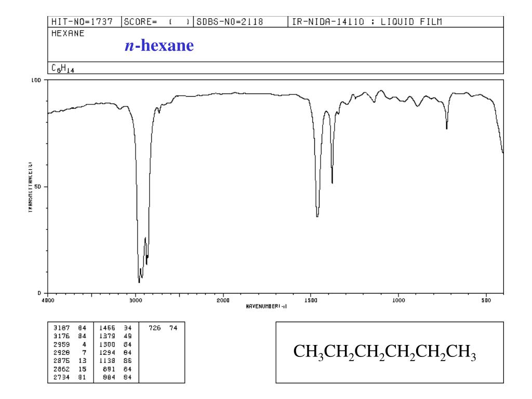Click the 2928 peak table entry

pos(61,353)
